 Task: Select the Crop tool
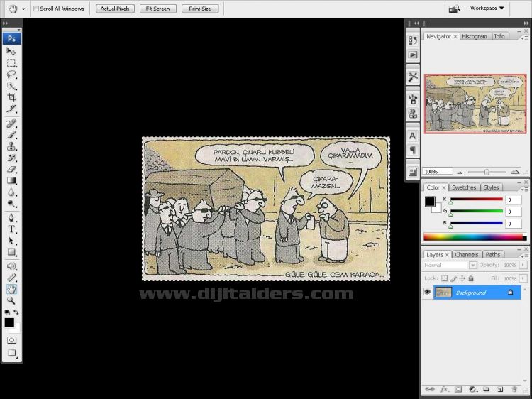coord(11,97)
